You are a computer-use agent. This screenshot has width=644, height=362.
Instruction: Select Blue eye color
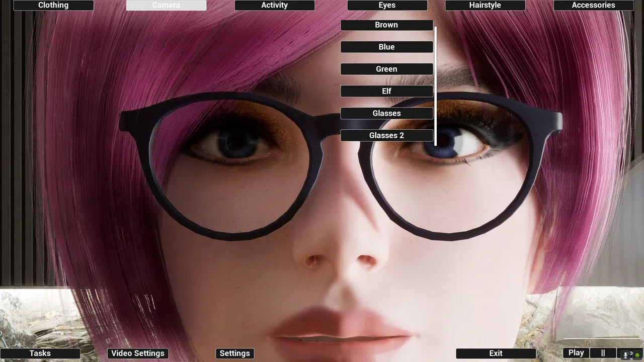(386, 47)
